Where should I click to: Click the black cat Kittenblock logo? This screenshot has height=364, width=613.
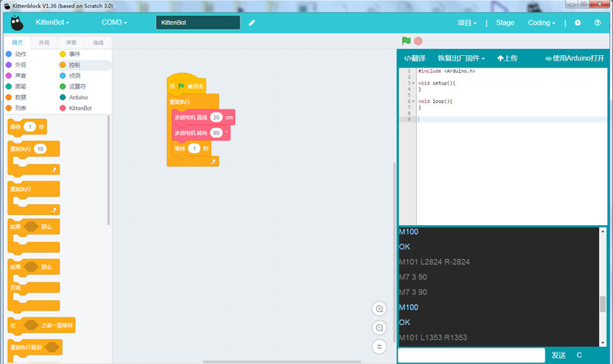17,23
